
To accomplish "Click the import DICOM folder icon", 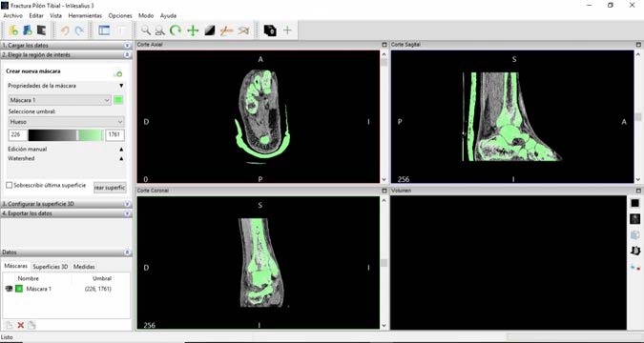I will click(13, 30).
